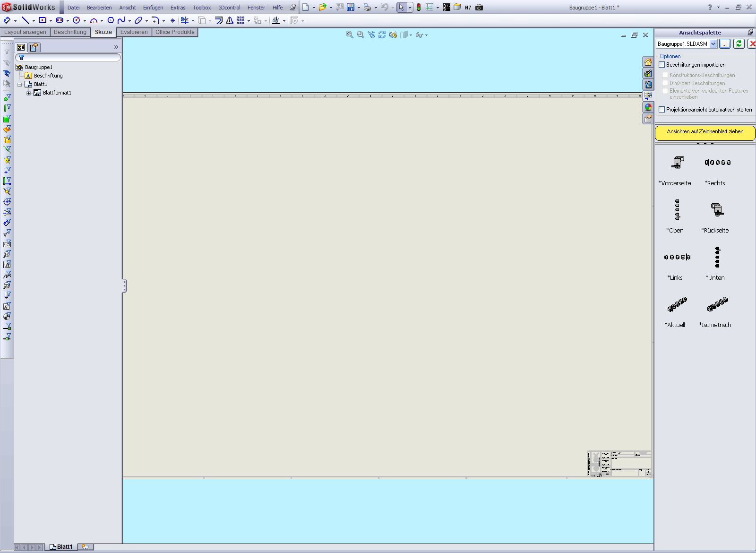Select the Point sketch tool
This screenshot has height=553, width=756.
pos(172,20)
